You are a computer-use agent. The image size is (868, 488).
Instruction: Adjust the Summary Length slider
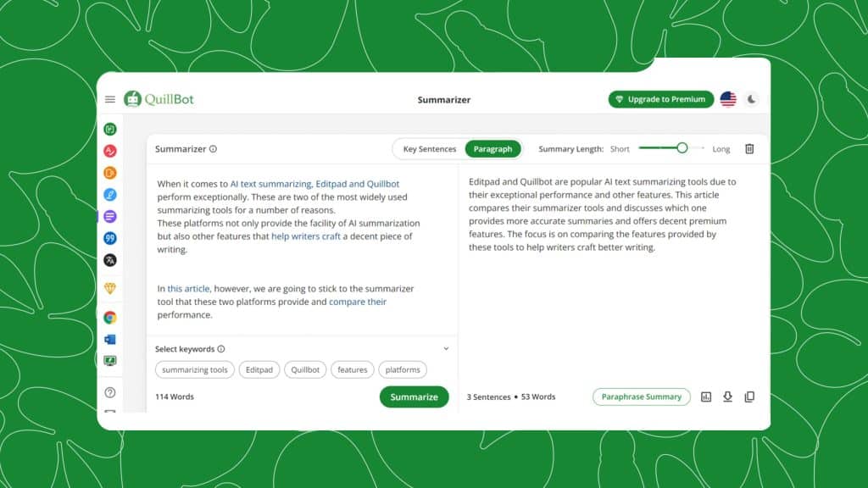682,148
